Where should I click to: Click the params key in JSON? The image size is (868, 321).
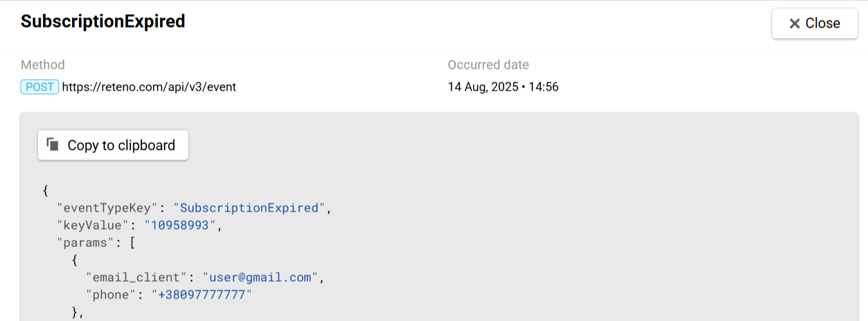[x=86, y=243]
